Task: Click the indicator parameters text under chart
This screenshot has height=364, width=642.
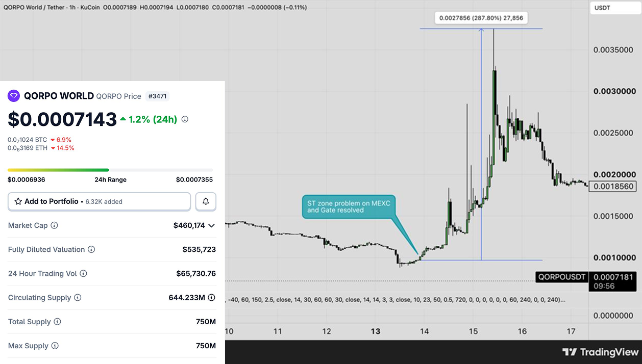Action: 397,299
